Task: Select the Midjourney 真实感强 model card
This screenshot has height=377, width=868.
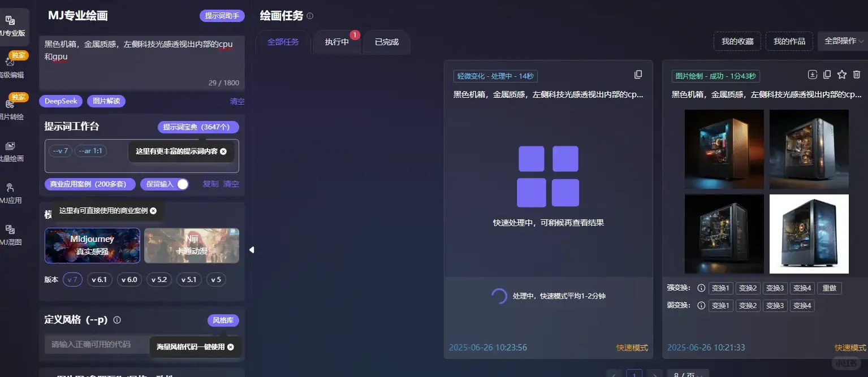Action: (x=92, y=246)
